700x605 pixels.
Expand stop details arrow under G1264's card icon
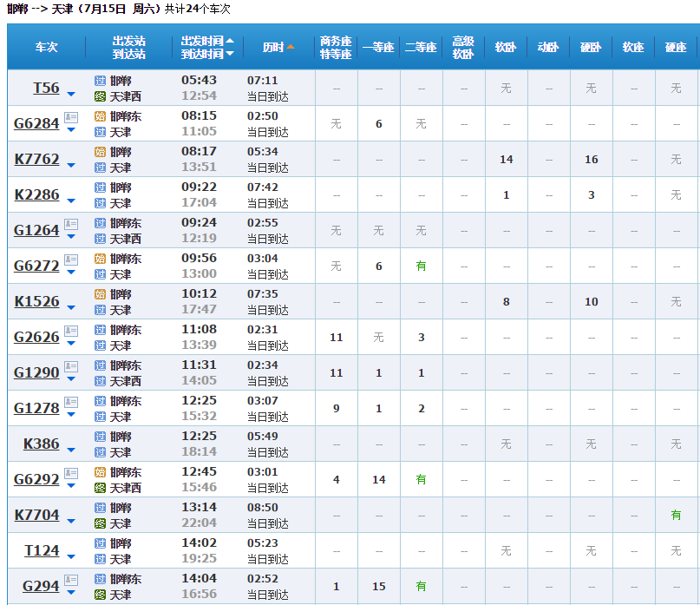(71, 236)
